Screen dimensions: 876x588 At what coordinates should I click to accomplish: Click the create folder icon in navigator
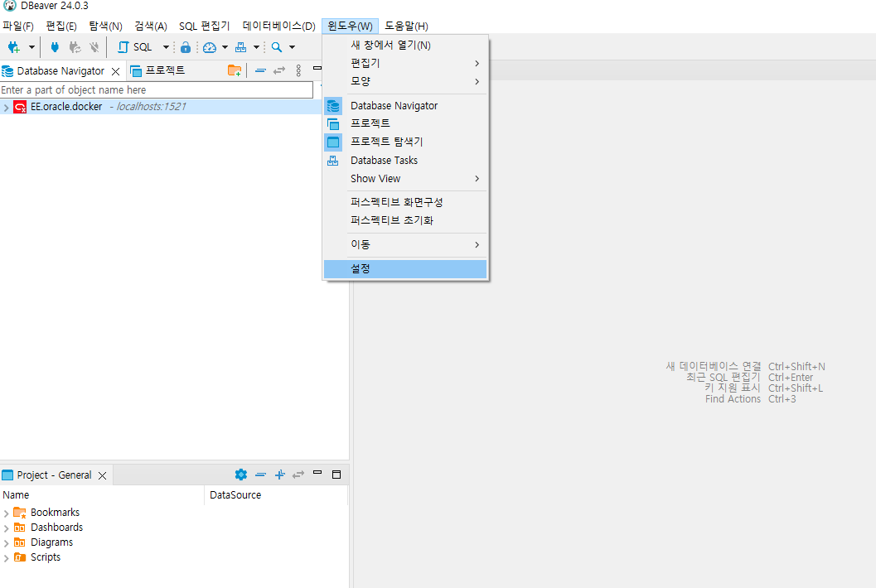pos(235,70)
